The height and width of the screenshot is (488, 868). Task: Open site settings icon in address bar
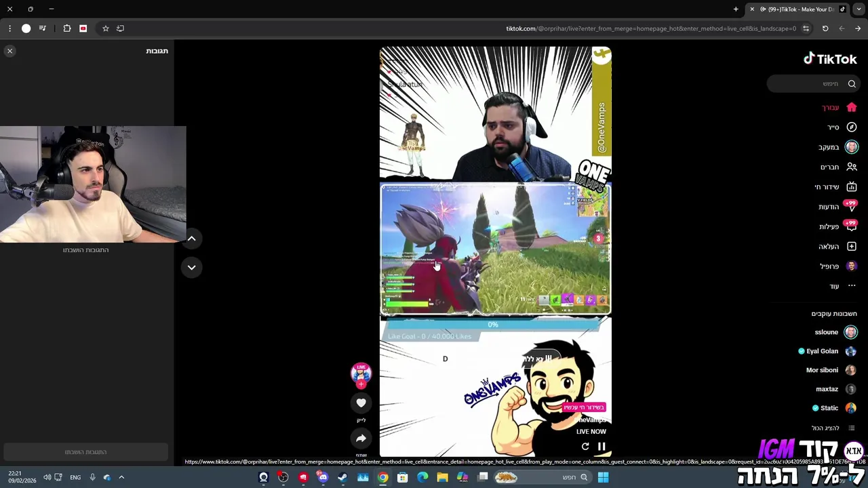[x=806, y=28]
